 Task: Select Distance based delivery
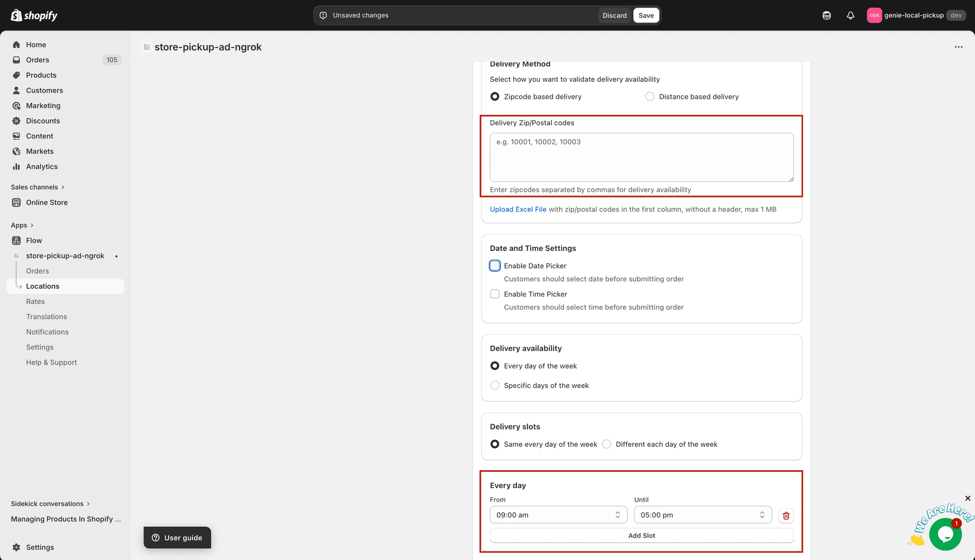649,96
